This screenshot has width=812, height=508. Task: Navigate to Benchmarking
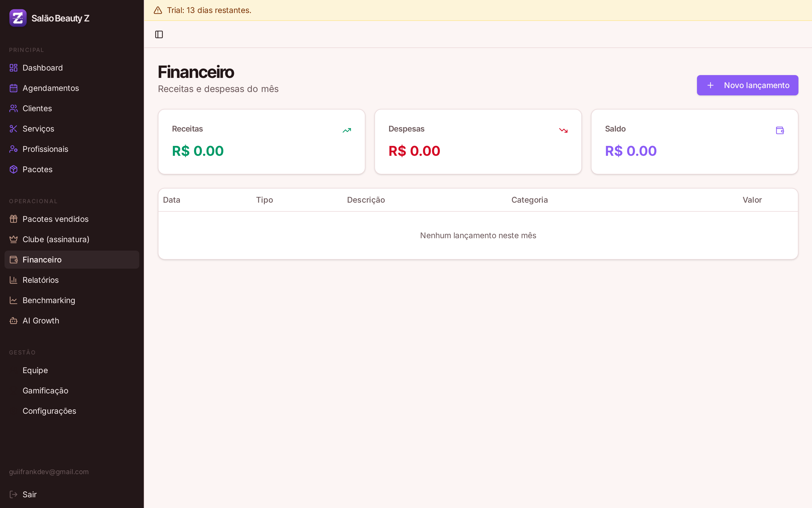72,300
